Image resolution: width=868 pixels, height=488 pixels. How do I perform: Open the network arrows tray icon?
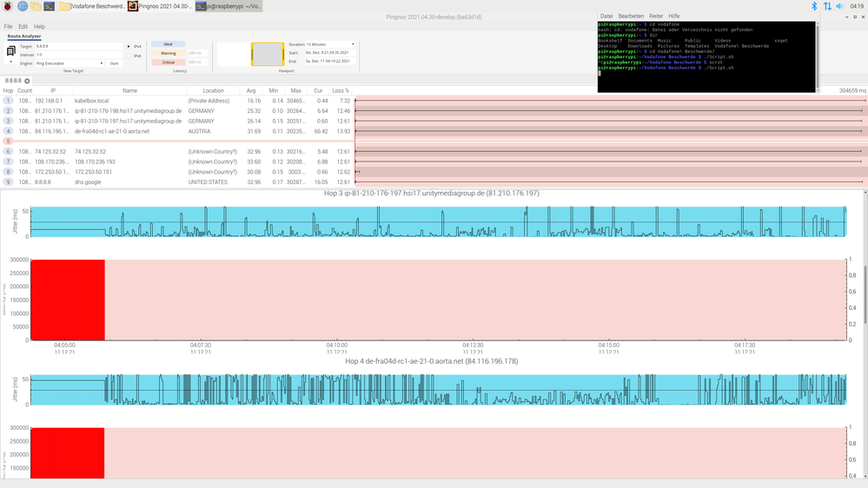tap(827, 6)
